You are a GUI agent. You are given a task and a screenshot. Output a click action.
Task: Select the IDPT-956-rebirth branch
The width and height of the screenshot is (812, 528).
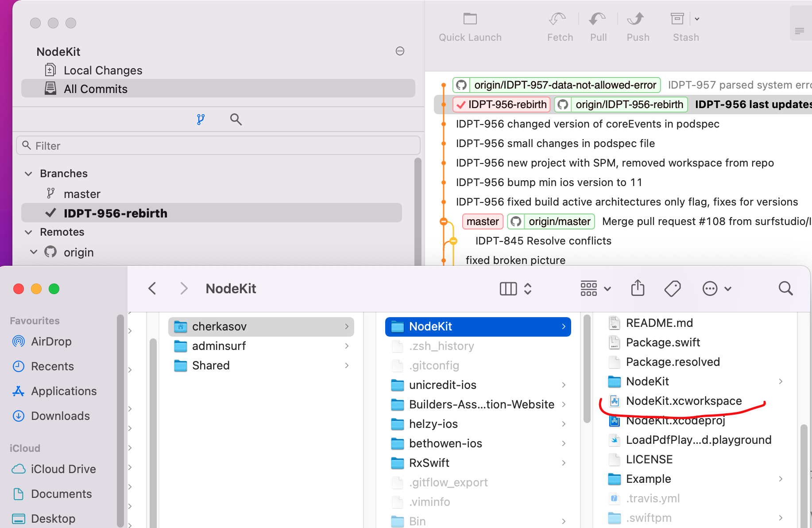point(116,213)
